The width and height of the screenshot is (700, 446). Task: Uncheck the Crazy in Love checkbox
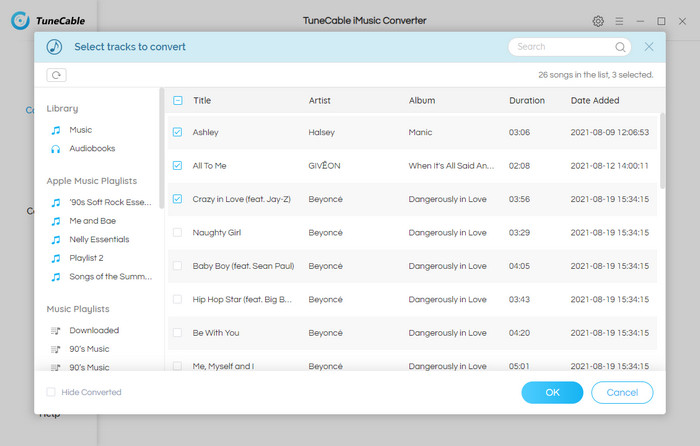[x=177, y=199]
